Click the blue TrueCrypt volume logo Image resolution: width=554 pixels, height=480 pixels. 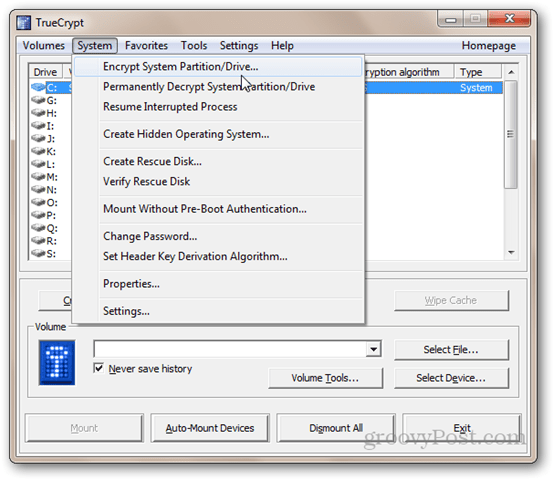(x=57, y=362)
